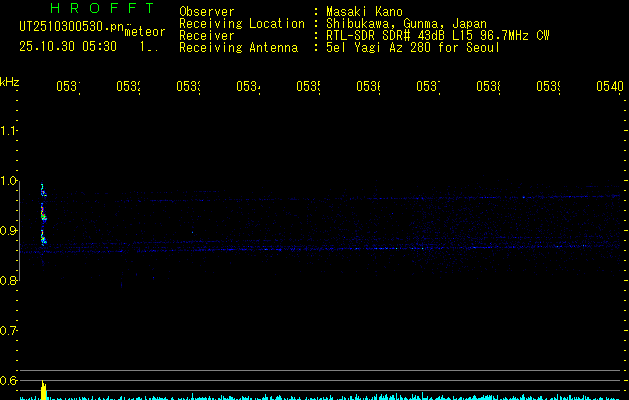Click the 0.8 kHz frequency axis label

tap(9, 281)
